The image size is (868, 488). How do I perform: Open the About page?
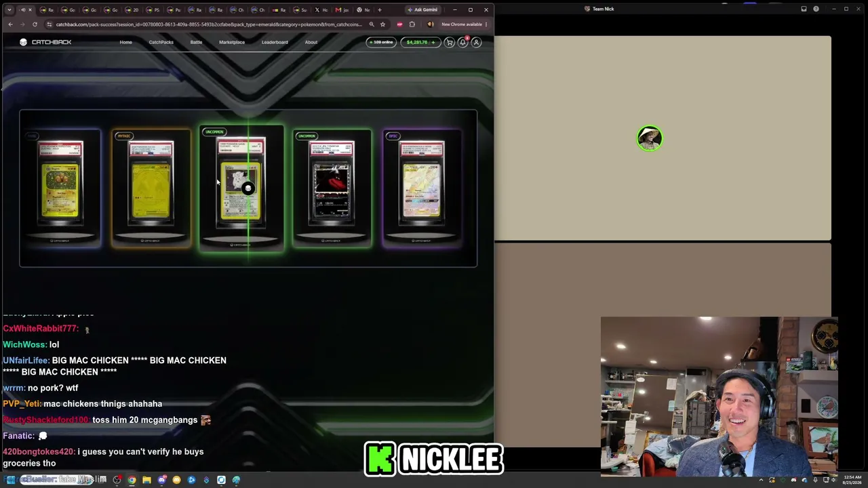tap(311, 42)
